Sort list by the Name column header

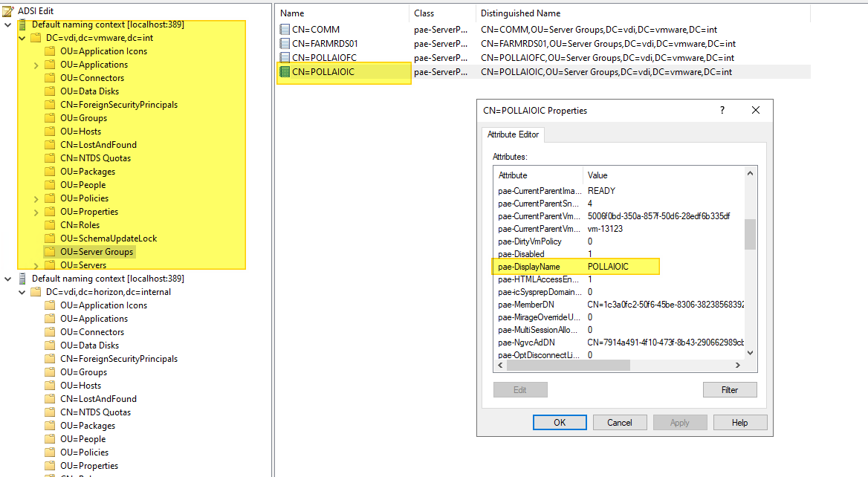point(343,13)
